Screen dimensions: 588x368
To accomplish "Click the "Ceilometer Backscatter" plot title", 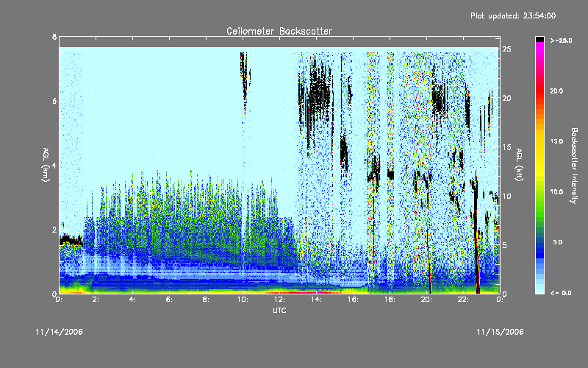I will tap(279, 31).
